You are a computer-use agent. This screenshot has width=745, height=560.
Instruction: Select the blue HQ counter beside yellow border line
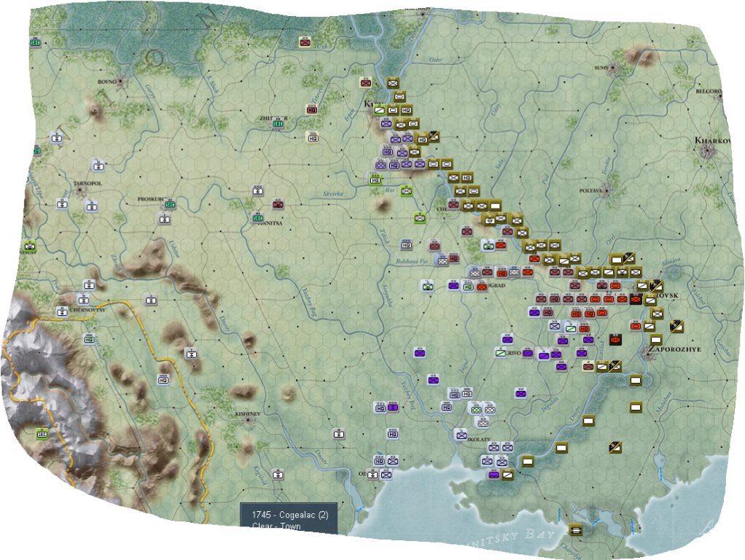[163, 379]
